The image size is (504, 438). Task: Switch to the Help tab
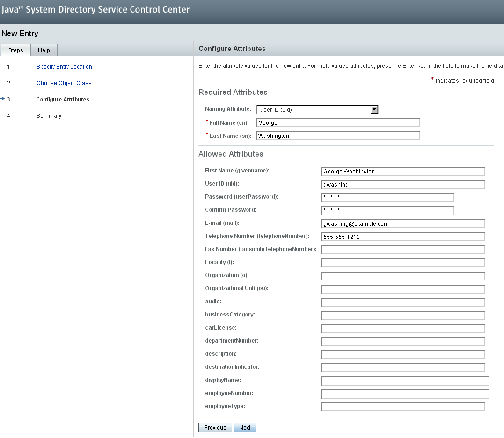click(44, 50)
